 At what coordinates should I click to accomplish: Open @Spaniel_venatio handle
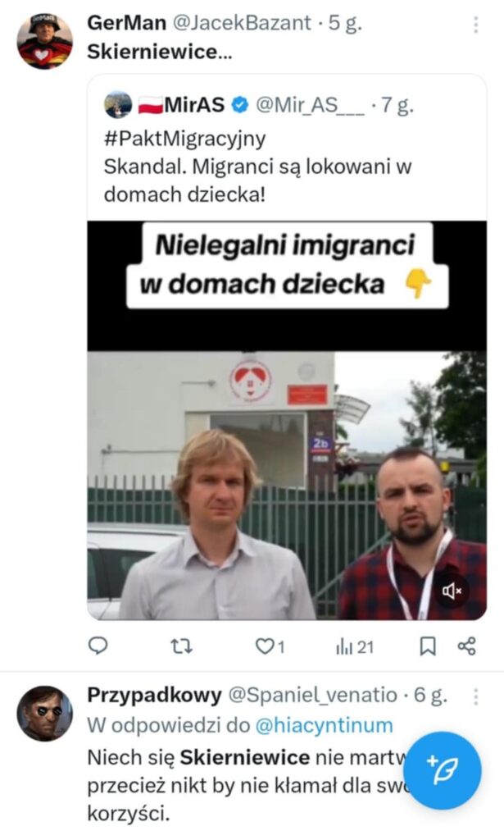point(313,695)
